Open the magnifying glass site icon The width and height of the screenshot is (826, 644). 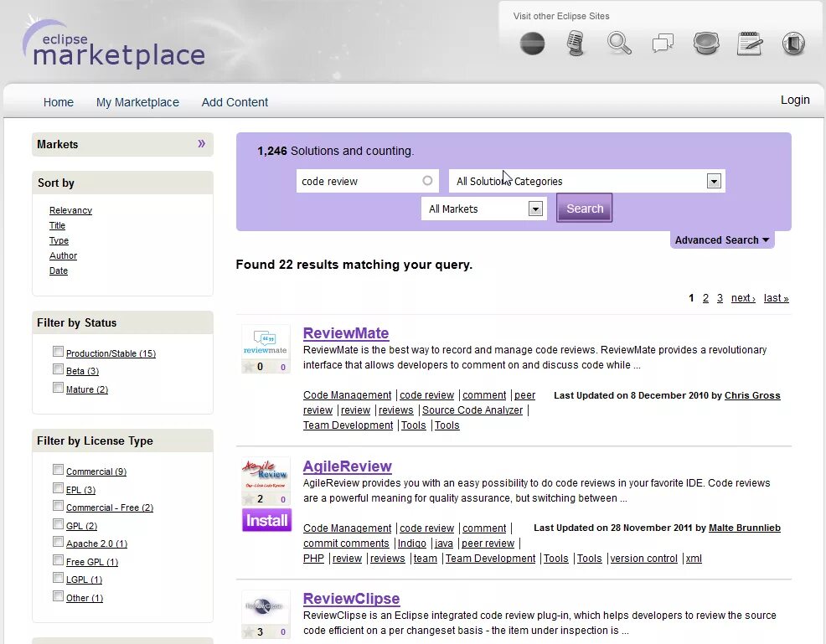click(619, 44)
